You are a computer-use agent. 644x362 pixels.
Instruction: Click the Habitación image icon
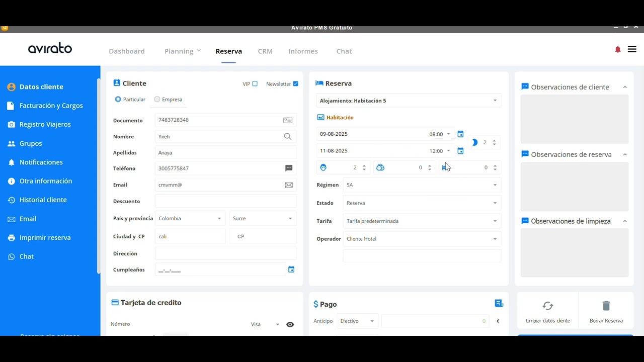(320, 117)
